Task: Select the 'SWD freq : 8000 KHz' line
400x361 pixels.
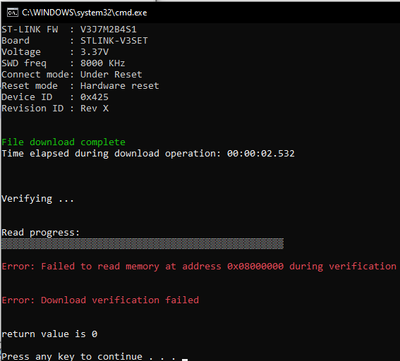Action: pos(63,63)
